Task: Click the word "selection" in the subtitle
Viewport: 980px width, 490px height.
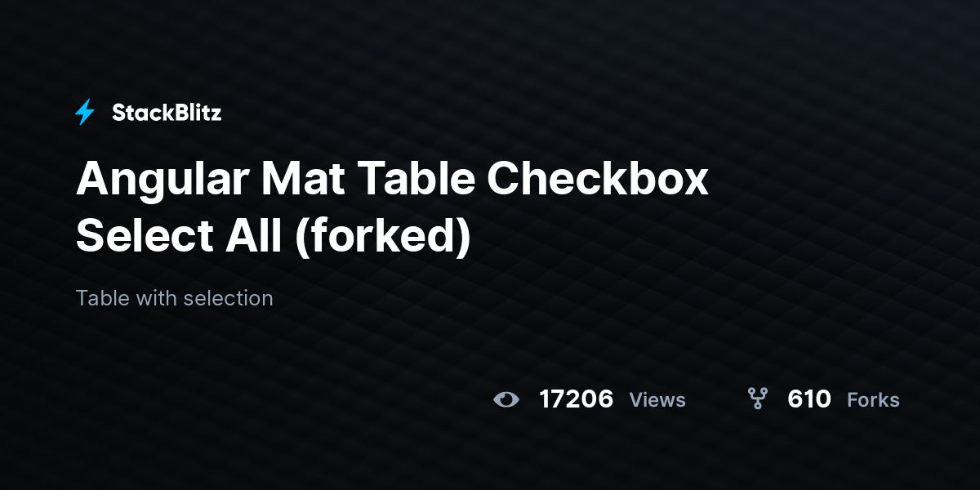Action: [228, 298]
